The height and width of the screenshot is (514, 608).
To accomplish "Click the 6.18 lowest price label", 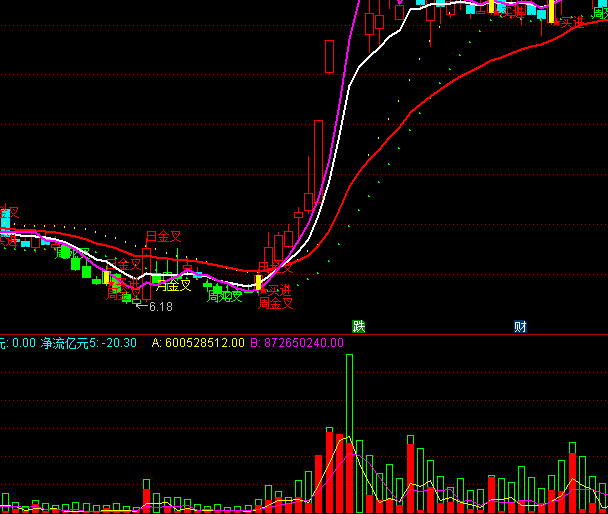I will [160, 307].
